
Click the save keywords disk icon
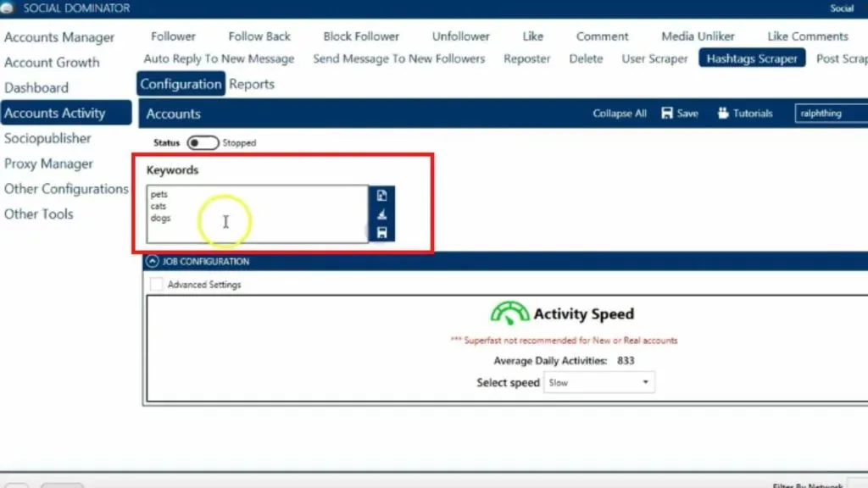381,233
